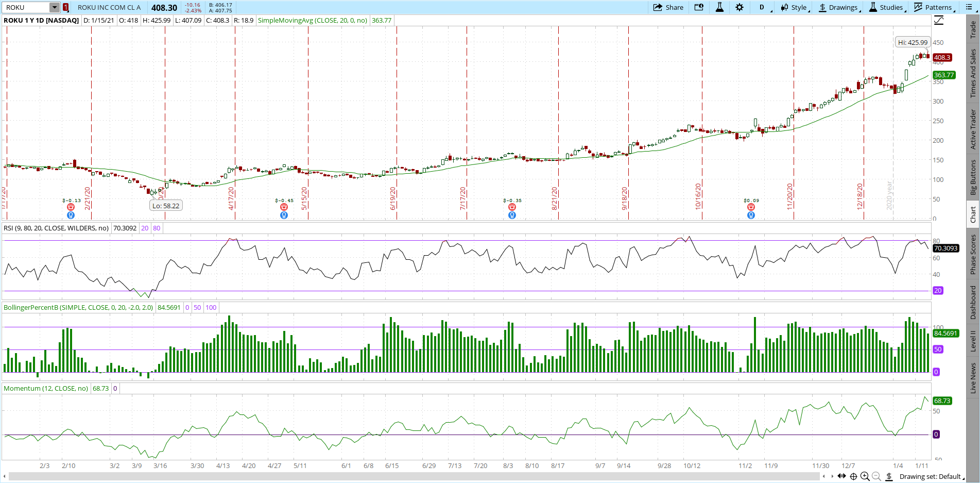Image resolution: width=980 pixels, height=483 pixels.
Task: Open the Drawings menu
Action: [839, 7]
